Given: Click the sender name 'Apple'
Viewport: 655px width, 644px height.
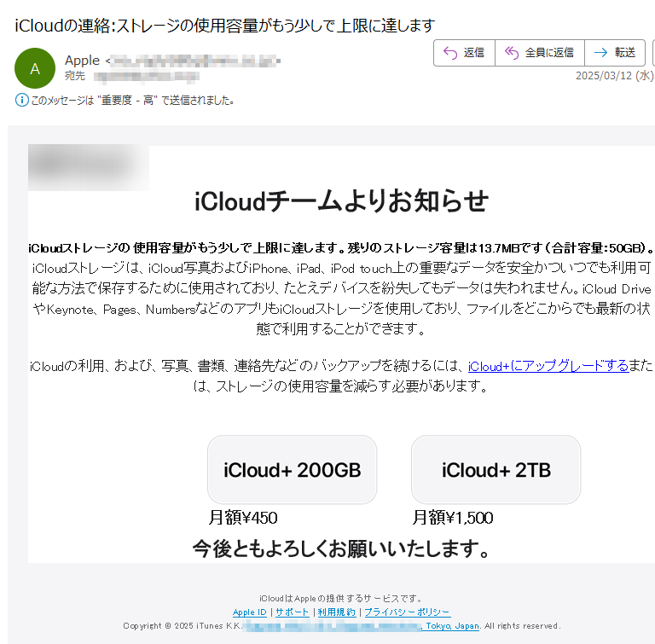Looking at the screenshot, I should click(x=82, y=61).
